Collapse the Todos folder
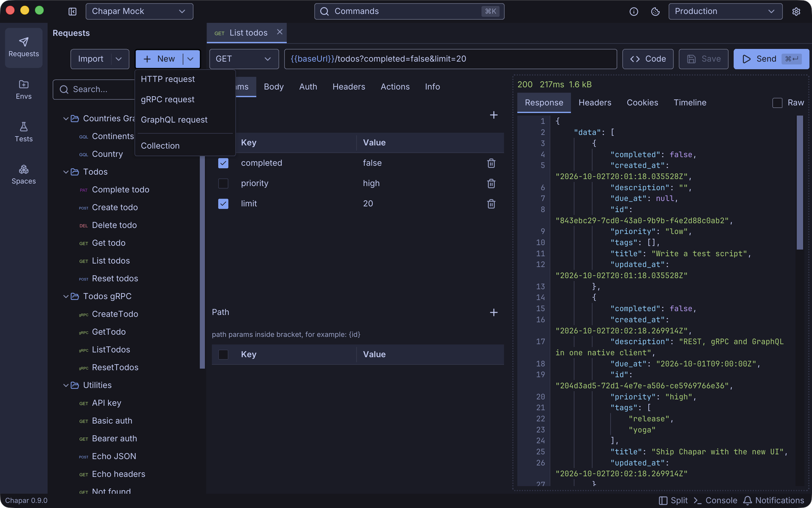The height and width of the screenshot is (508, 812). (x=66, y=172)
